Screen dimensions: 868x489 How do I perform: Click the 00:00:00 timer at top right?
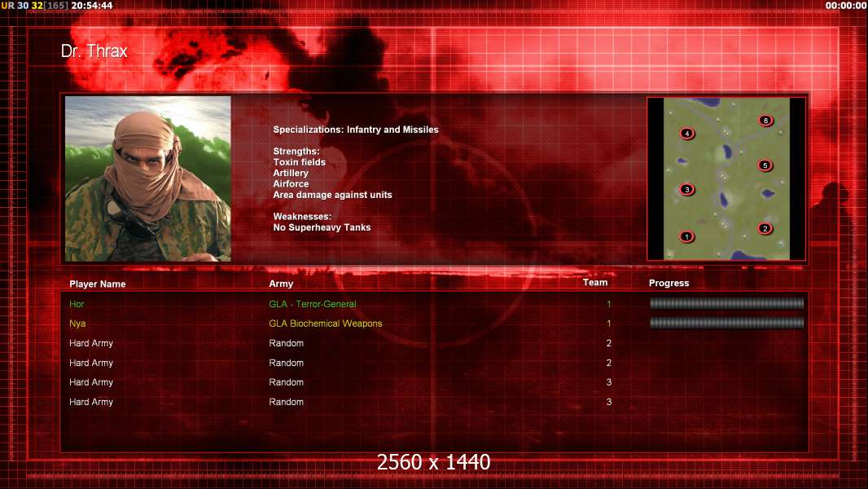click(846, 6)
